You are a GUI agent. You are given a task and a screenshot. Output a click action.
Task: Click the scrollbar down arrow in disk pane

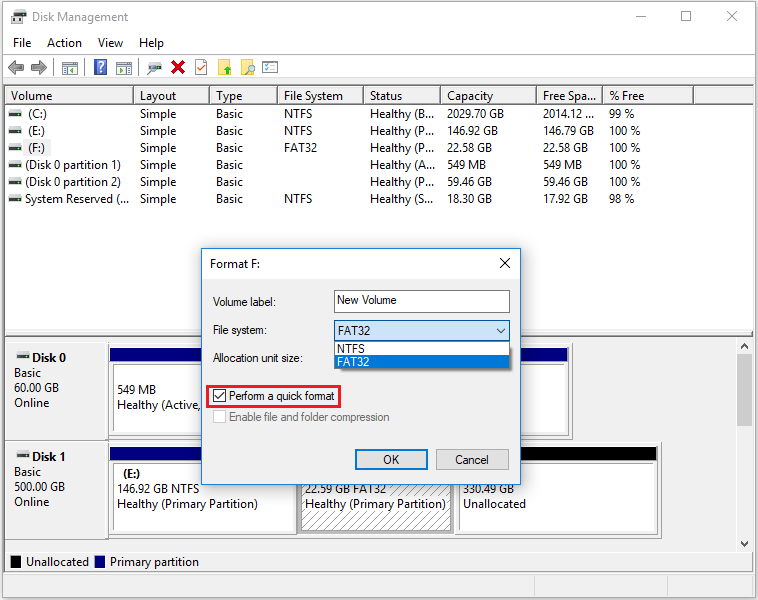[x=744, y=543]
